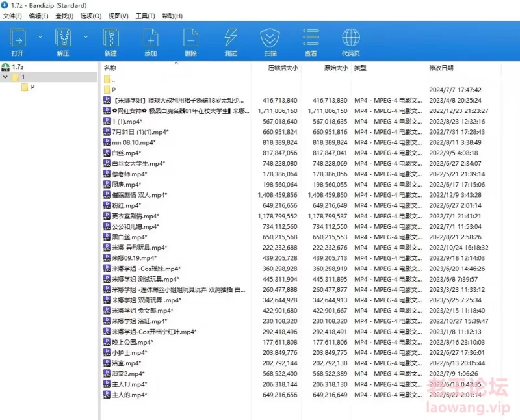Click the New archive (新建) icon
This screenshot has height=420, width=520.
[x=110, y=38]
